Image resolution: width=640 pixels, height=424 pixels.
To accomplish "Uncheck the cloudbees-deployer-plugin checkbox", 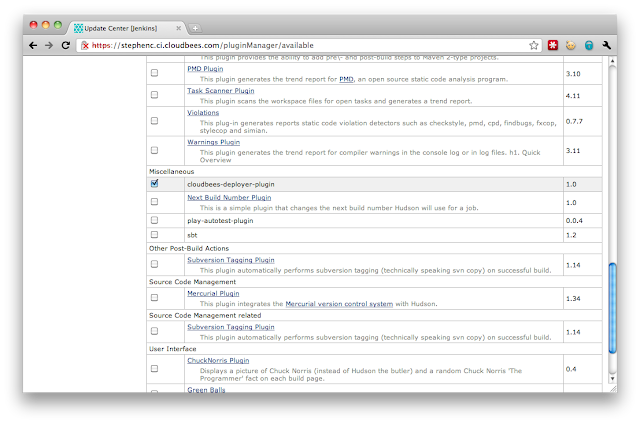I will point(154,184).
